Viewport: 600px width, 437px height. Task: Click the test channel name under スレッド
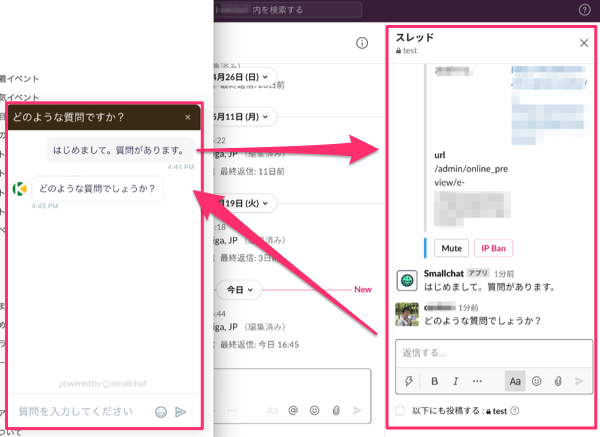409,51
